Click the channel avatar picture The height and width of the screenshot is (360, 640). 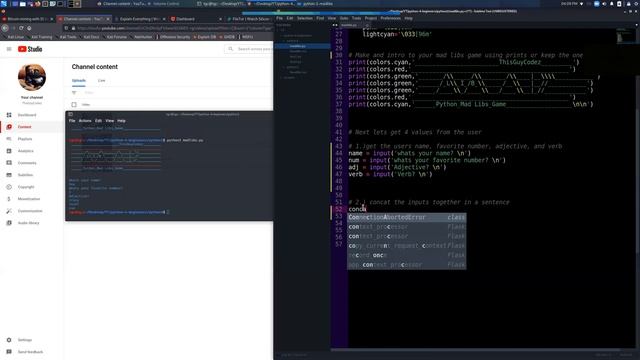[32, 77]
